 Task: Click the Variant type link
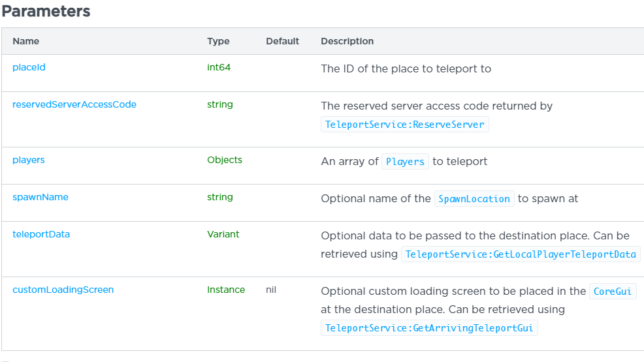click(223, 235)
